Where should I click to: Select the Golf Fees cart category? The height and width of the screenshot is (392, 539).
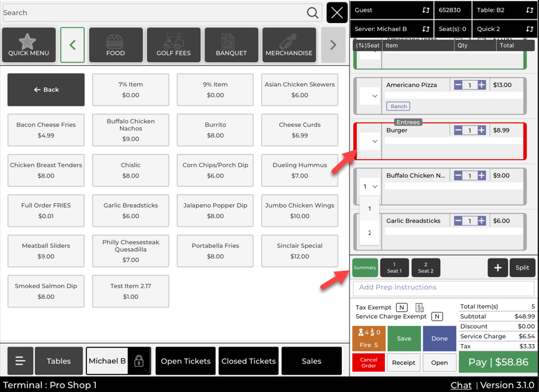(x=173, y=45)
